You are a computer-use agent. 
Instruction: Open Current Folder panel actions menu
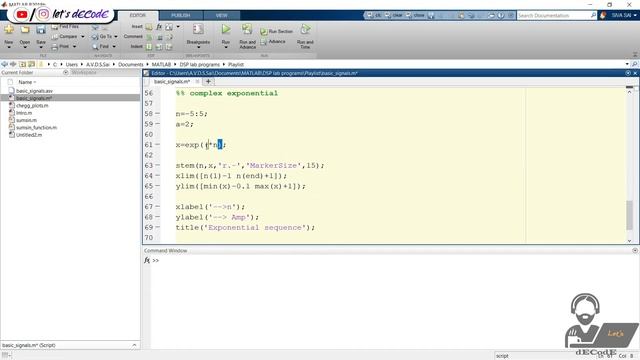[x=66, y=72]
